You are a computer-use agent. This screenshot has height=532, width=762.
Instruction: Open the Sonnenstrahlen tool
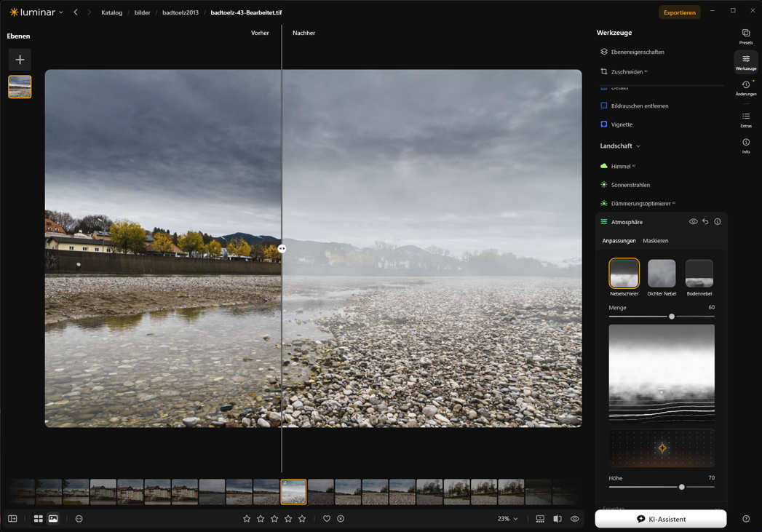(x=625, y=185)
